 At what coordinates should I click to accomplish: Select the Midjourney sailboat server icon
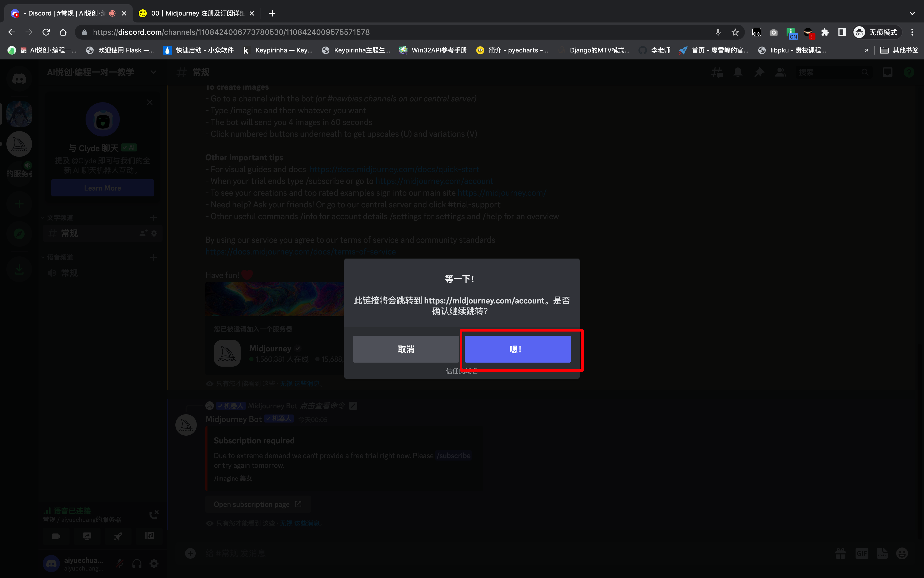(x=19, y=144)
